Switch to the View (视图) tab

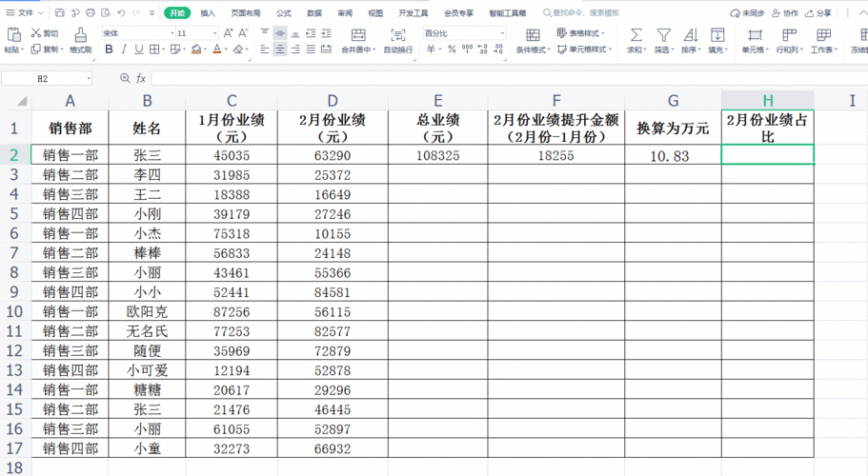click(x=375, y=12)
